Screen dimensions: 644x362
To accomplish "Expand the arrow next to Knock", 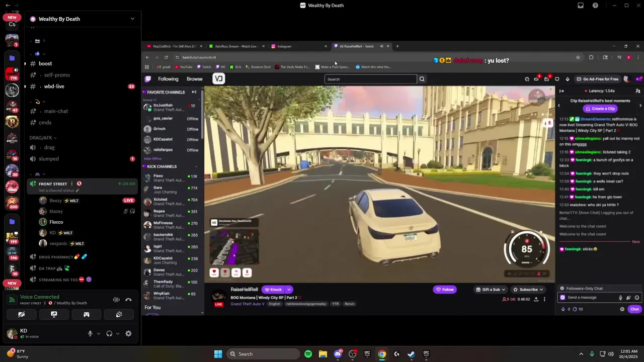I will point(289,290).
